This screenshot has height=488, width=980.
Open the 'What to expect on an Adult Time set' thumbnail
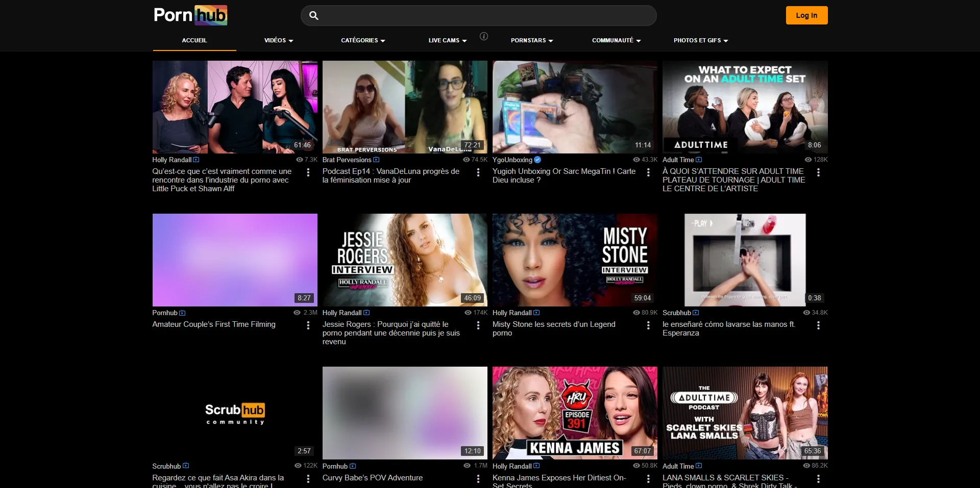pyautogui.click(x=745, y=107)
